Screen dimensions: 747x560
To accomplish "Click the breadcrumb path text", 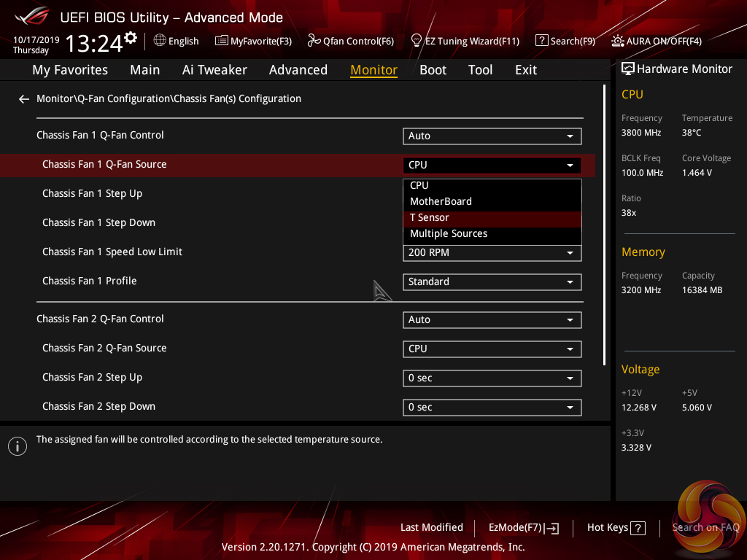I will tap(169, 99).
